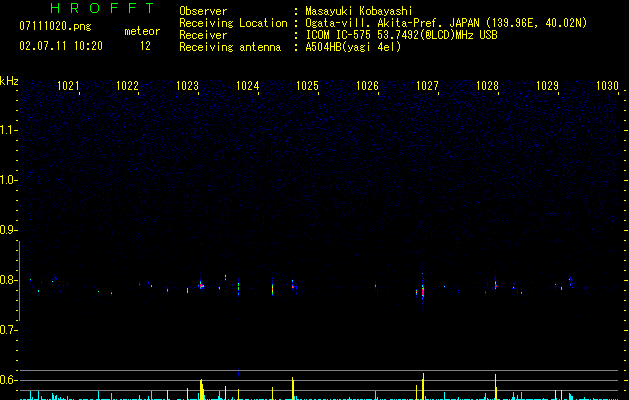
Task: Click the grey frequency range bar at left
Action: click(19, 281)
